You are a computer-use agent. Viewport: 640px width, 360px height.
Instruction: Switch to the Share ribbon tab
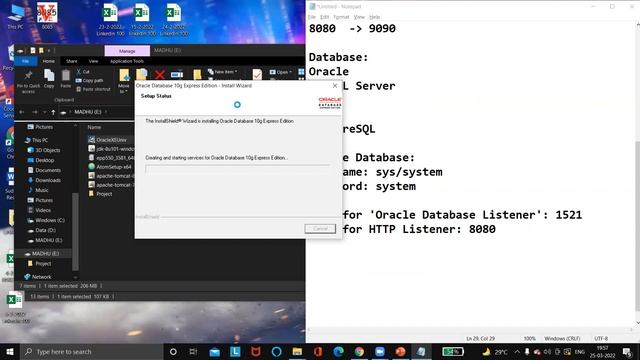click(72, 61)
